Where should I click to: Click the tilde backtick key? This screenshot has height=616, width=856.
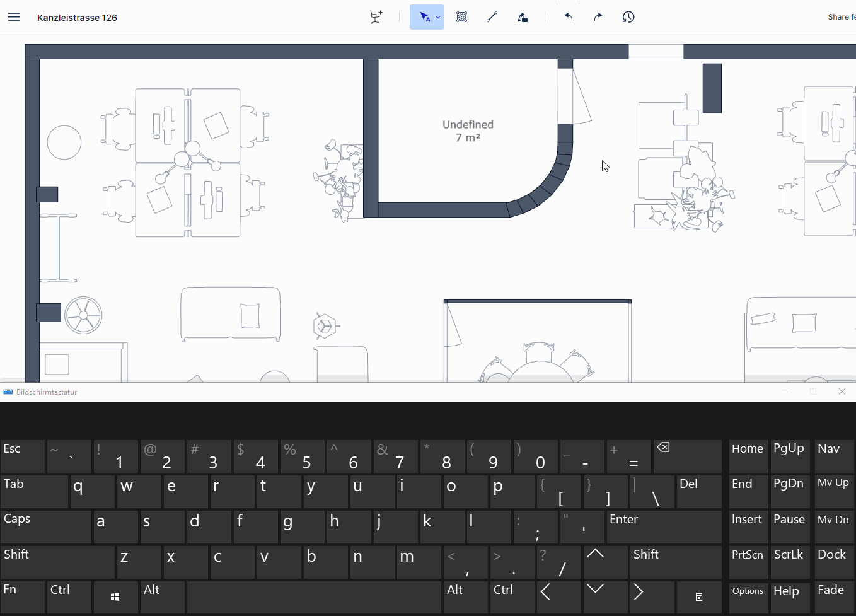pyautogui.click(x=69, y=456)
